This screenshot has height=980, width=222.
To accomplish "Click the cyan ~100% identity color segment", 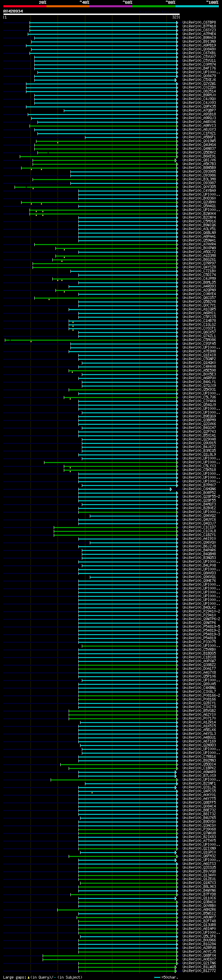I will click(197, 6).
